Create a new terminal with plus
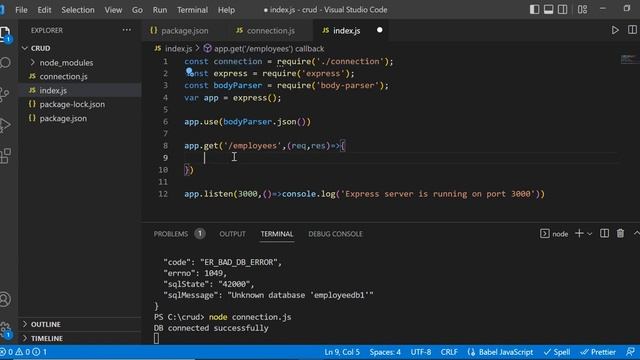640x360 pixels. [579, 233]
